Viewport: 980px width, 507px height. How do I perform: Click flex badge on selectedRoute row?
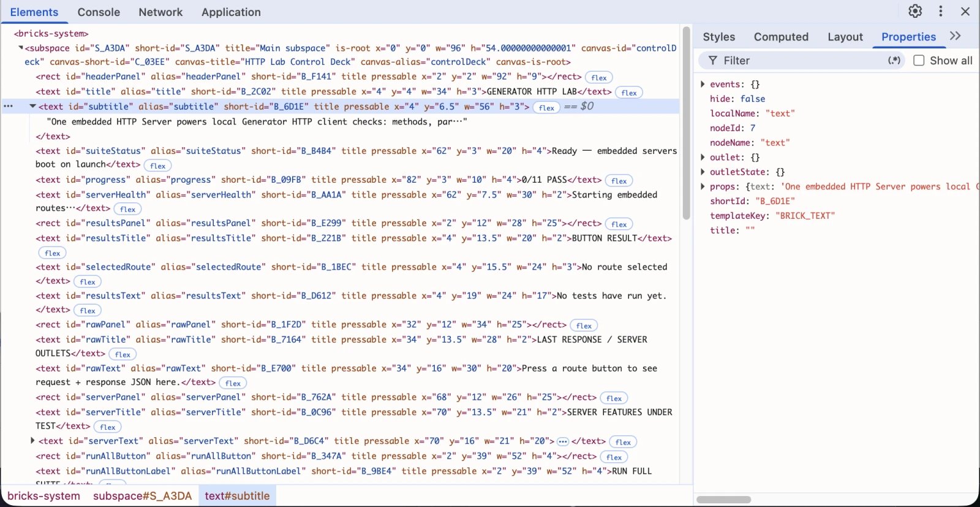(88, 282)
